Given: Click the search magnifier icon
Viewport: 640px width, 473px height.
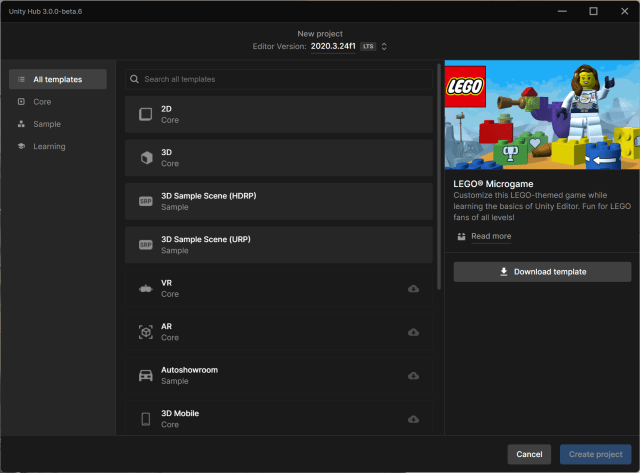Looking at the screenshot, I should (134, 79).
